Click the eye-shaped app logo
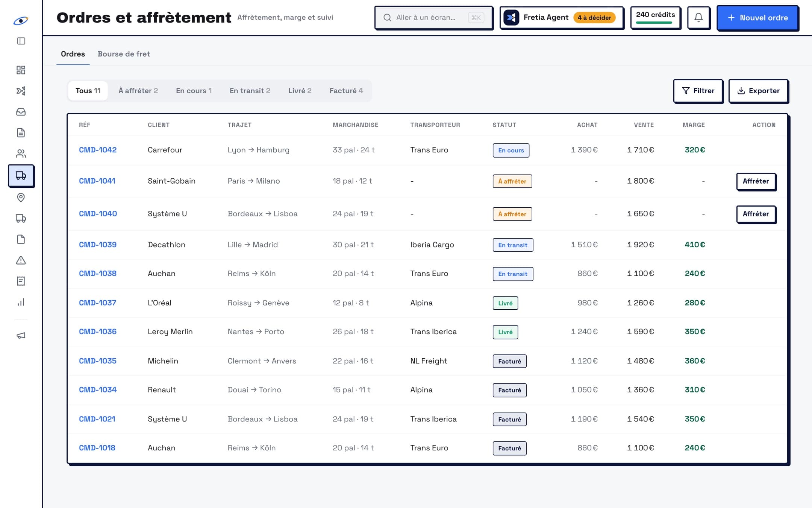 (21, 21)
